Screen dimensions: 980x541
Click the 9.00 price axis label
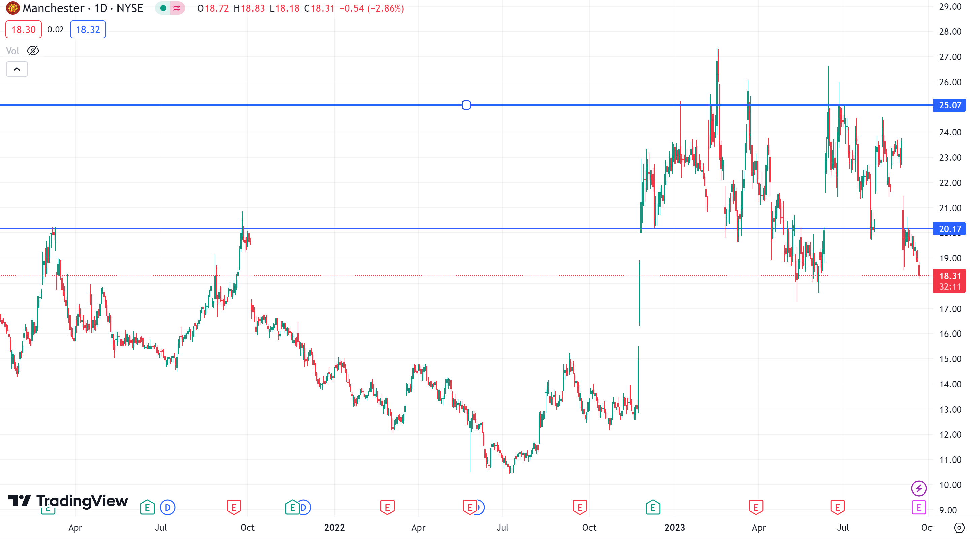[948, 511]
